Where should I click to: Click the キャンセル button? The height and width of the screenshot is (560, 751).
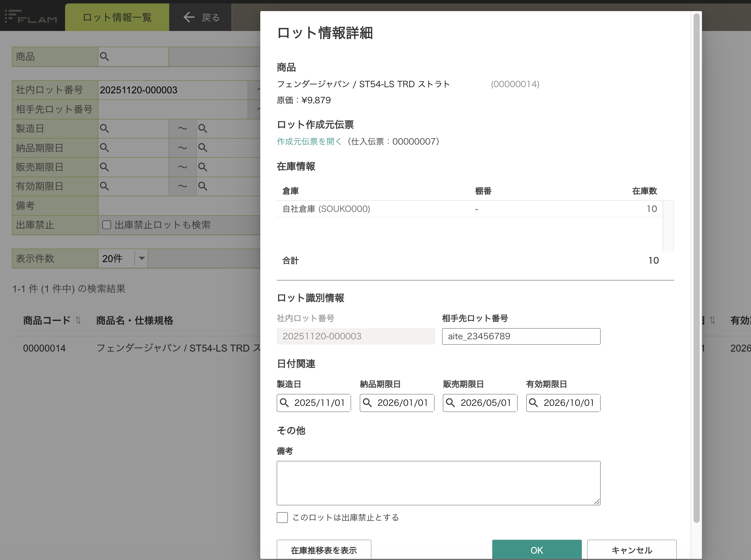[x=632, y=550]
